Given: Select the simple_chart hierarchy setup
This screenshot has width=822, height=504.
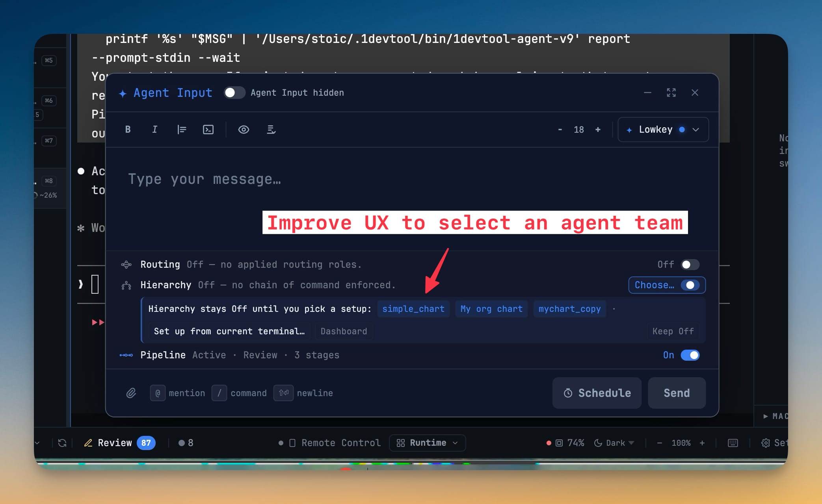Looking at the screenshot, I should point(413,309).
